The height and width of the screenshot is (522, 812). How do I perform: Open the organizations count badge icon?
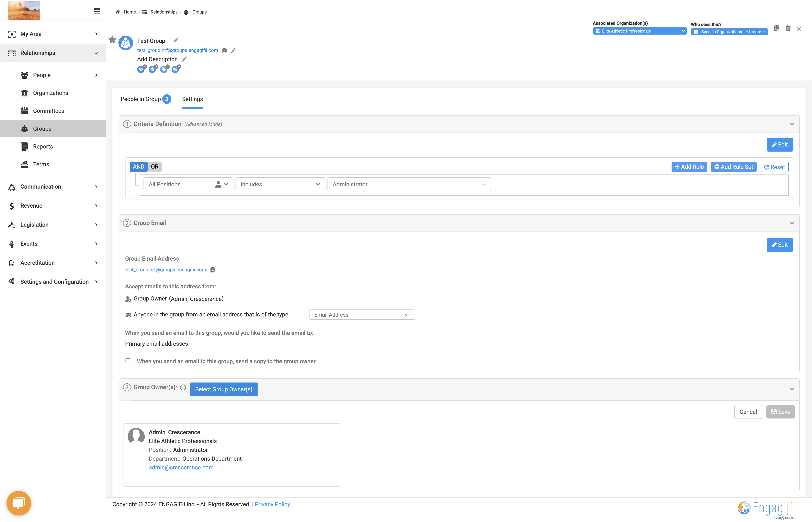click(x=153, y=69)
